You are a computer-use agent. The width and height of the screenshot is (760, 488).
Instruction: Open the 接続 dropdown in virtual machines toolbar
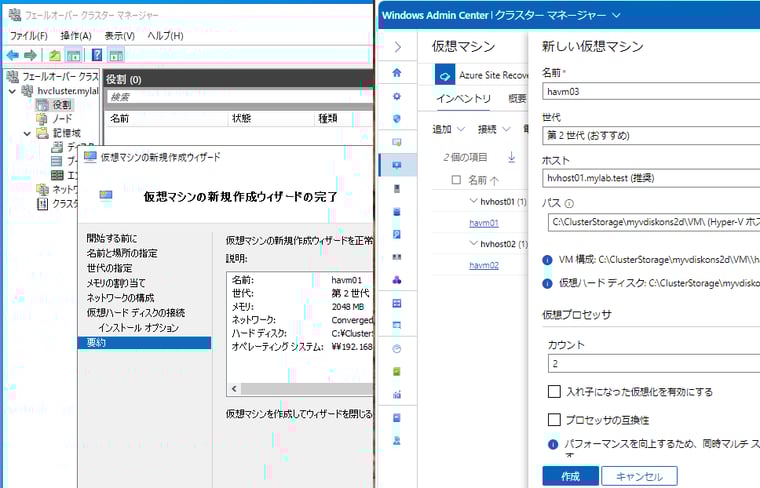coord(494,129)
